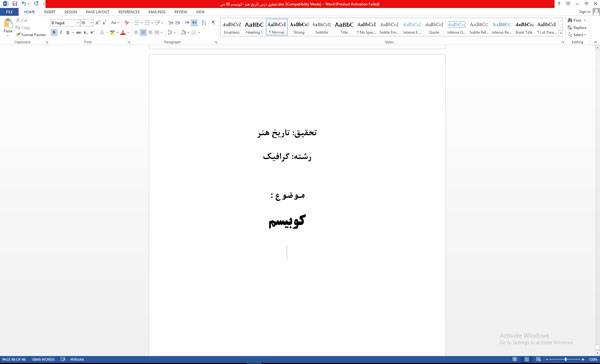Click Replace in Editing group
The height and width of the screenshot is (364, 600).
(577, 28)
